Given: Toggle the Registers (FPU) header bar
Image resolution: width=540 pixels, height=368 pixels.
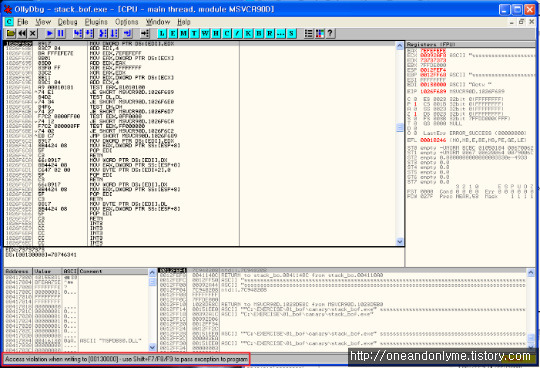Looking at the screenshot, I should (471, 44).
